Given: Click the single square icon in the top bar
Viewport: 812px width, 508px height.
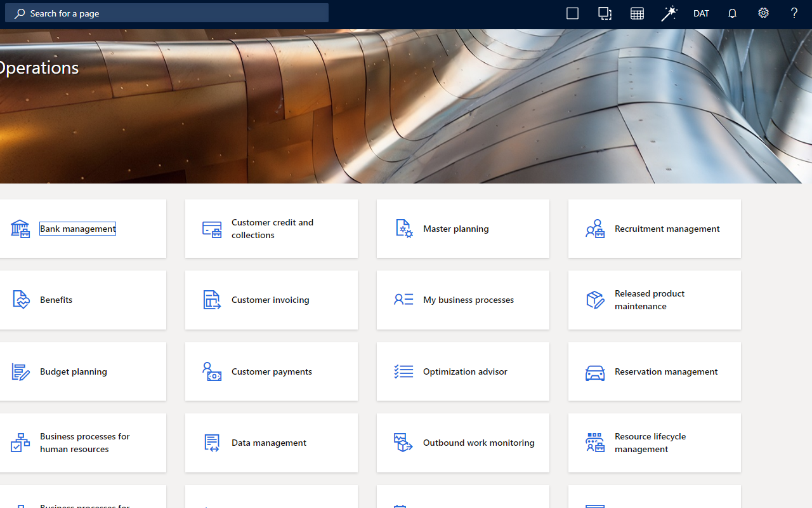Looking at the screenshot, I should coord(572,13).
